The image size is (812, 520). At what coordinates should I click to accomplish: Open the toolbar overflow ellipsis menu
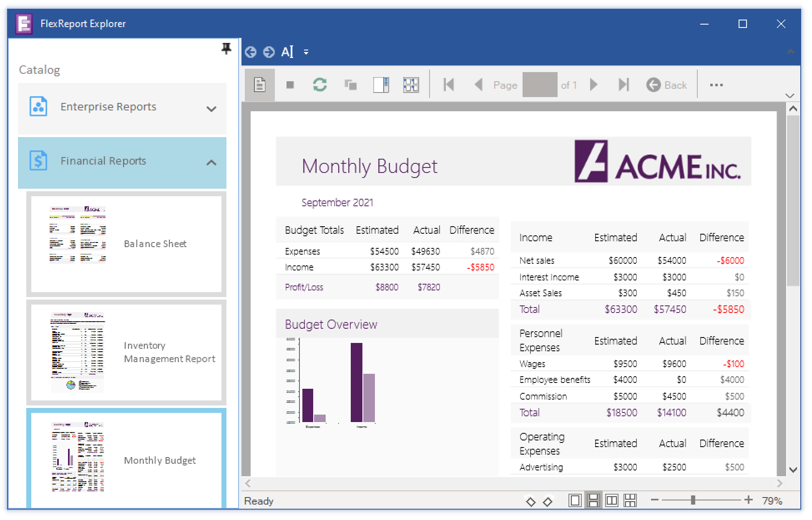point(716,85)
